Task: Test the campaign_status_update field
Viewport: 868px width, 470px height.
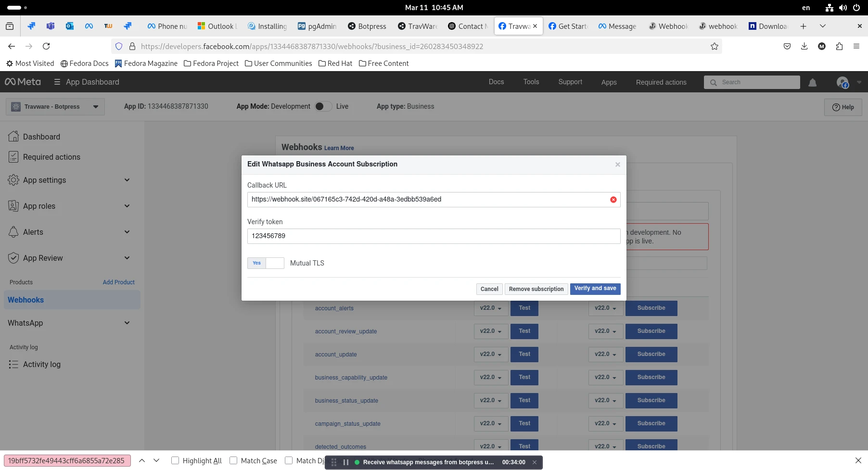Action: click(x=524, y=423)
